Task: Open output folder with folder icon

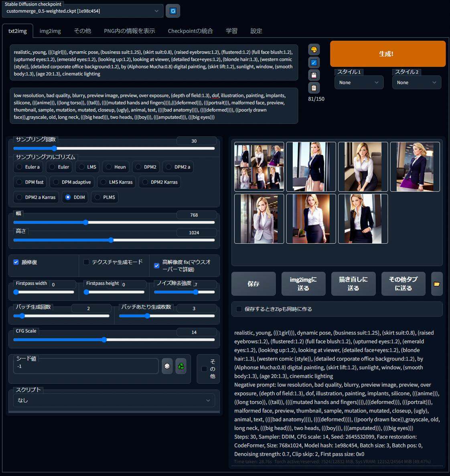Action: click(437, 284)
